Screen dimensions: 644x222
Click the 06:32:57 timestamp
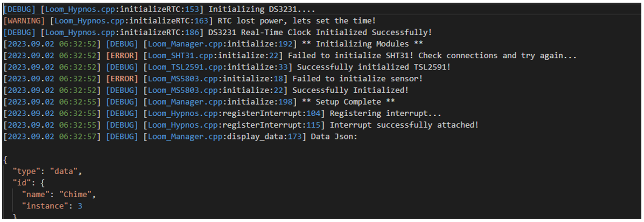tap(77, 137)
